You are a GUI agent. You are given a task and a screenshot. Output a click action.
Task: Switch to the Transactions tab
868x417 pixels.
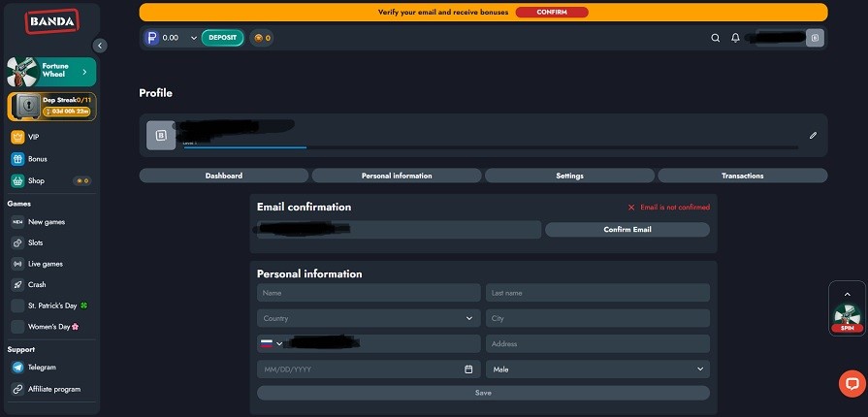(742, 176)
